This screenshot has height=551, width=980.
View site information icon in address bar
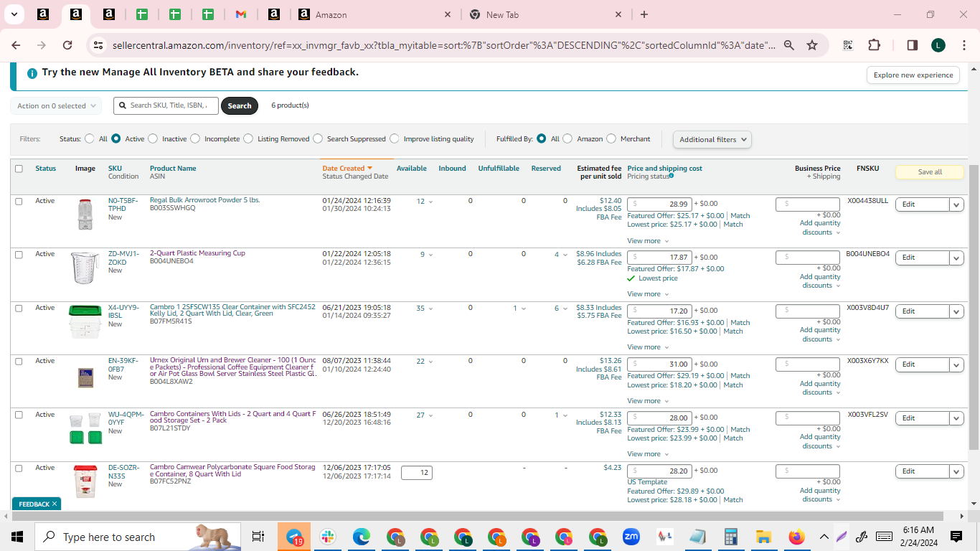coord(98,45)
